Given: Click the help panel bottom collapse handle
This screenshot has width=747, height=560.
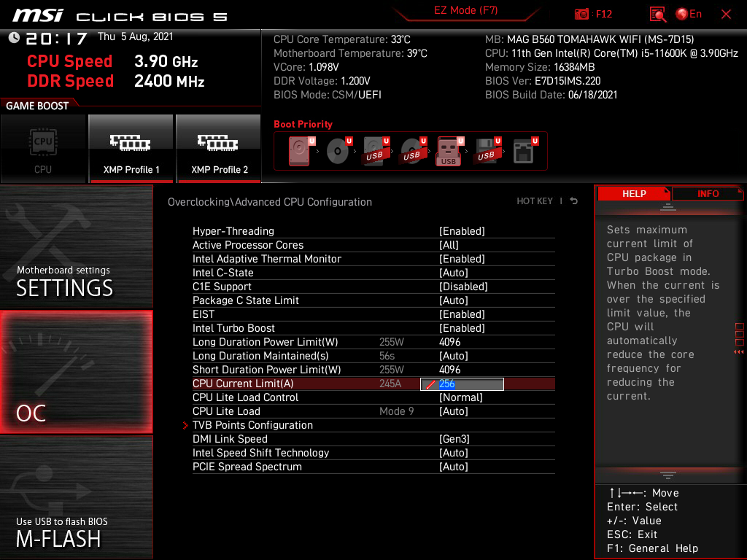Looking at the screenshot, I should click(668, 475).
